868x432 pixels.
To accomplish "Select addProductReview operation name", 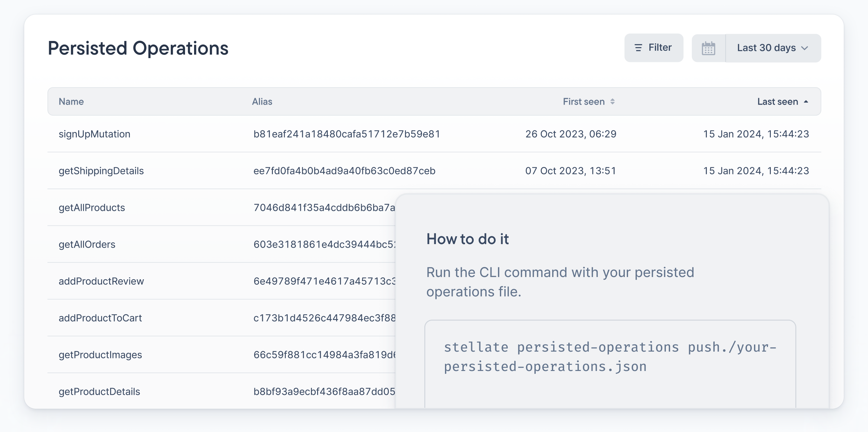I will tap(101, 281).
